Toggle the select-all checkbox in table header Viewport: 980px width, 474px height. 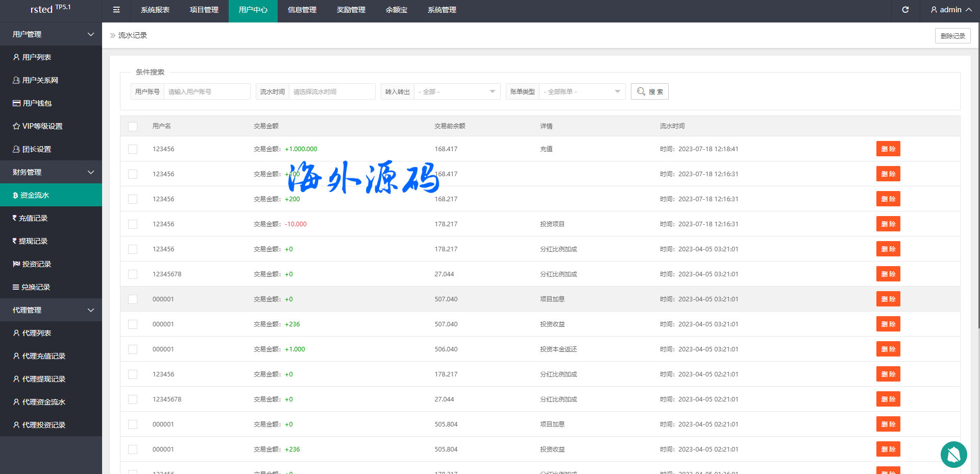[133, 126]
